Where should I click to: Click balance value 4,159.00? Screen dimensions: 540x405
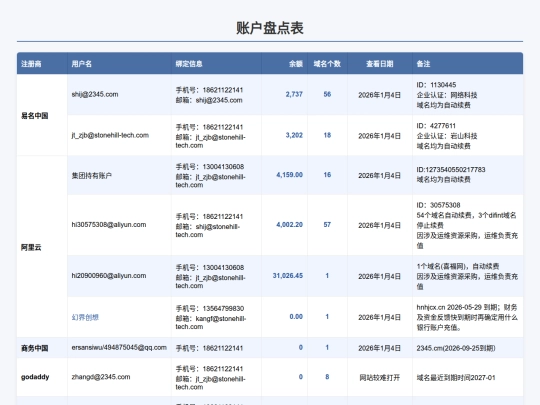pos(290,175)
